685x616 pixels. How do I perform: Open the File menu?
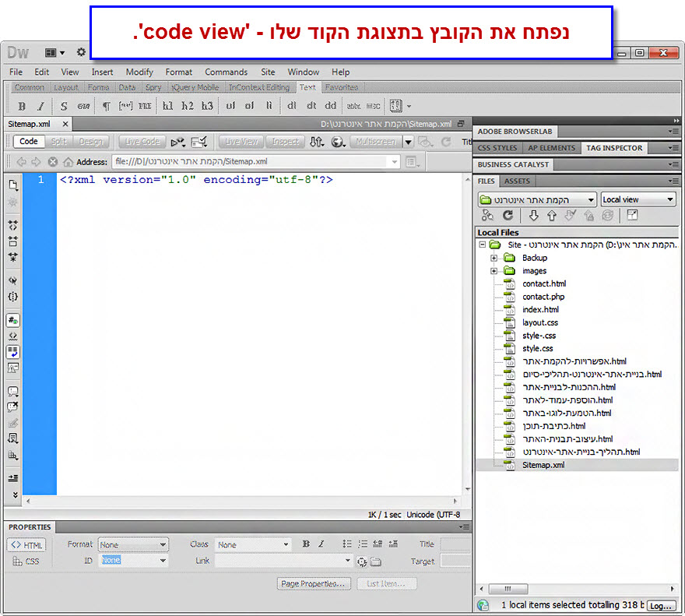click(16, 72)
